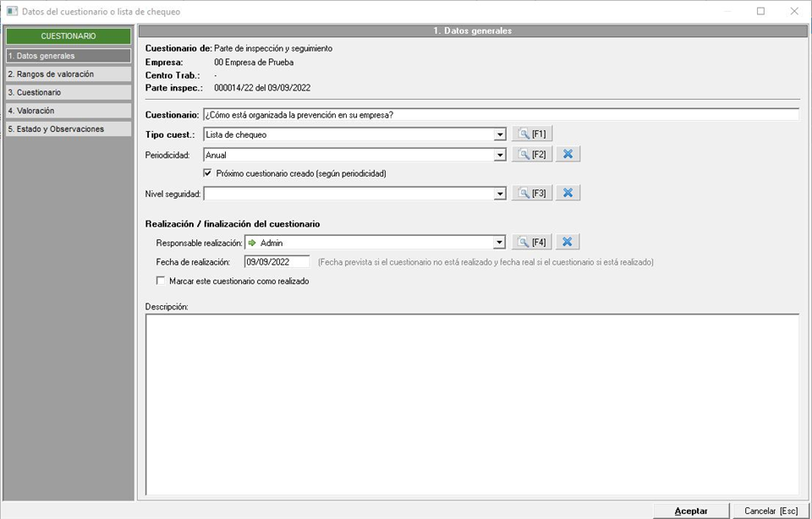
Task: Click the [F1] search button for Tipo cuest.
Action: click(x=532, y=134)
